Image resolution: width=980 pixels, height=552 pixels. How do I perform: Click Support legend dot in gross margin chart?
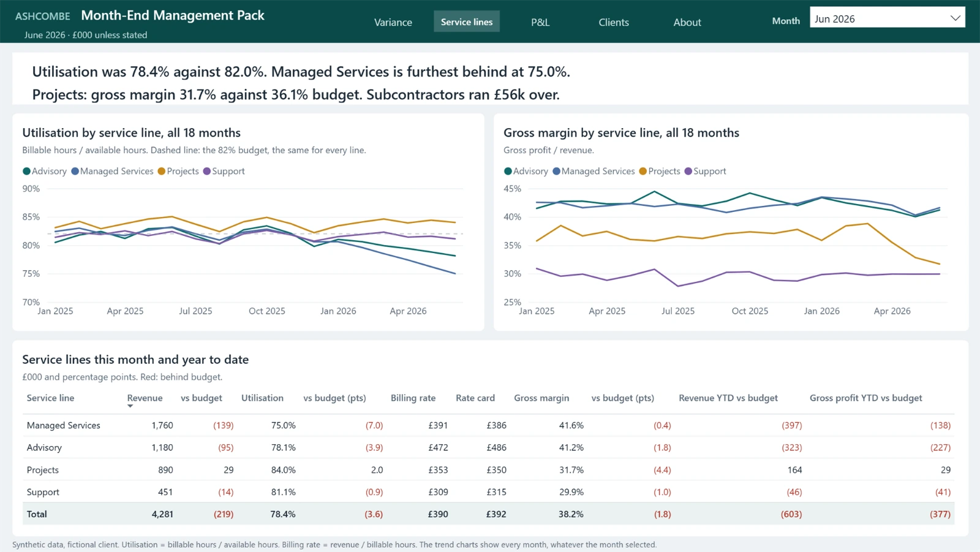click(x=688, y=172)
